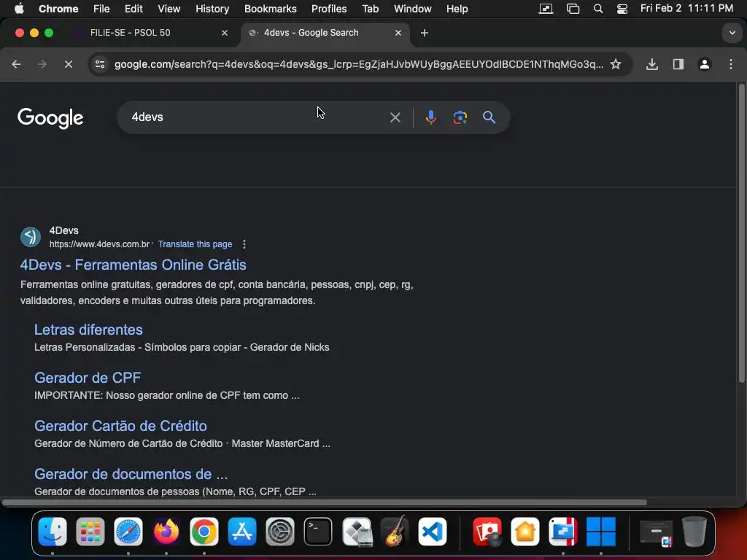Open App Store from the Dock
Viewport: 747px width, 560px height.
point(242,531)
